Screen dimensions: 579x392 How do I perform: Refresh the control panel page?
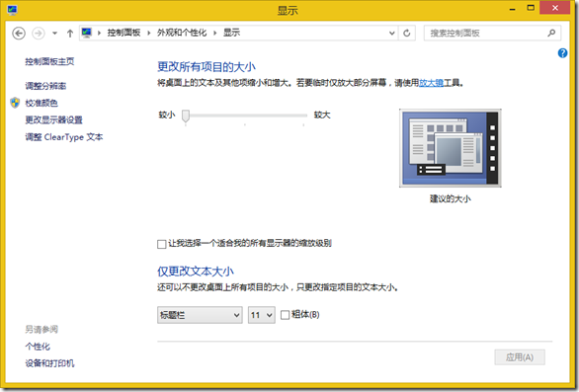pos(406,34)
